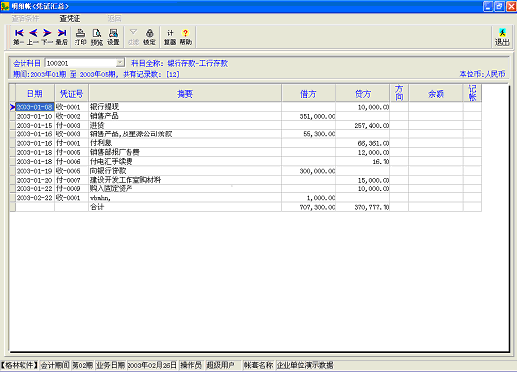This screenshot has width=517, height=372.
Task: Click the total debit 707,300.00
Action: coord(308,207)
